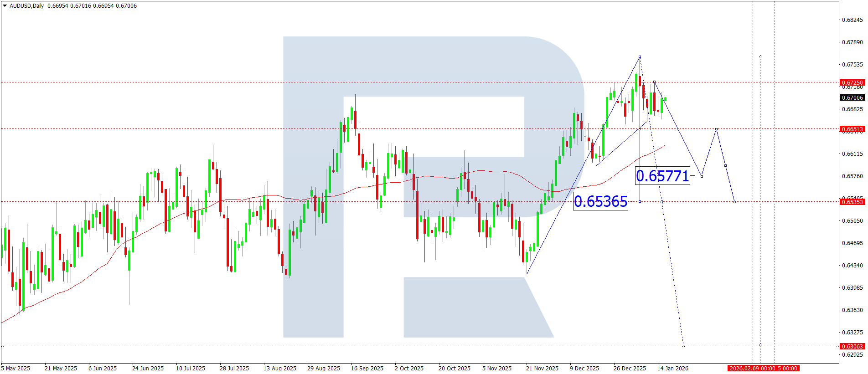Viewport: 868px width, 374px height.
Task: Click the 0.62925 price scale value
Action: (x=852, y=354)
